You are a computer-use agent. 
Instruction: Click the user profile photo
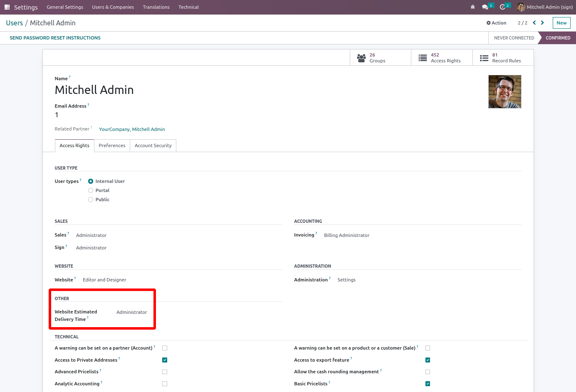[505, 92]
